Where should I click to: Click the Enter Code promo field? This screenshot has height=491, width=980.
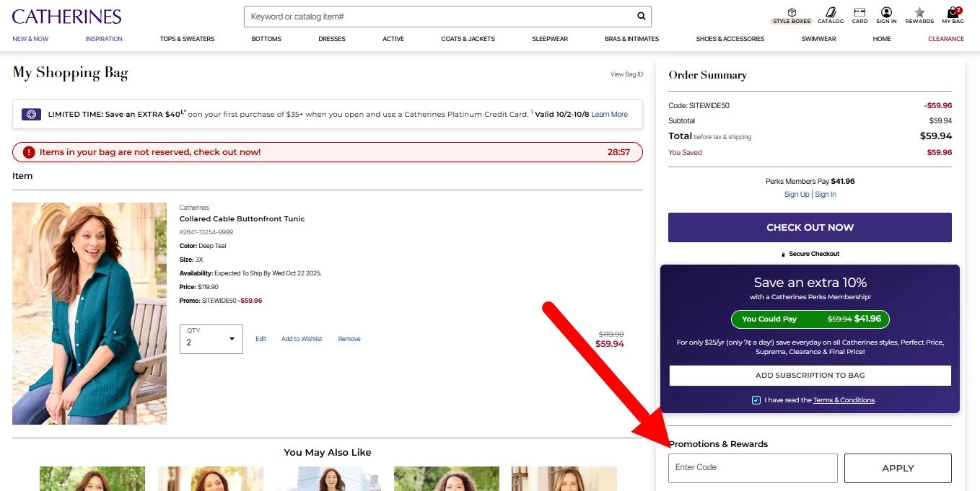pos(753,468)
